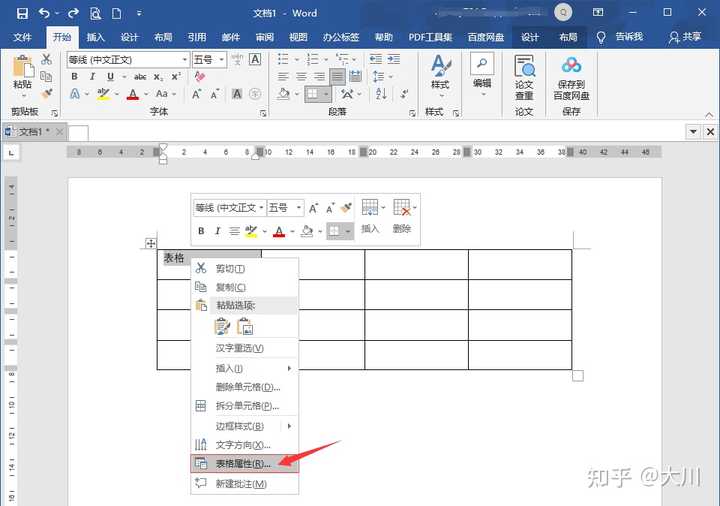Align text left in the ribbon

pyautogui.click(x=283, y=77)
